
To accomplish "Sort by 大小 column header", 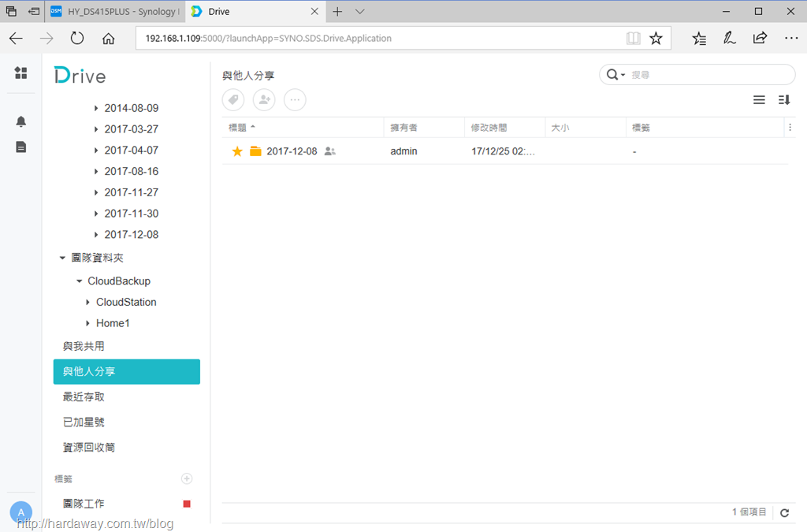I will click(x=586, y=128).
